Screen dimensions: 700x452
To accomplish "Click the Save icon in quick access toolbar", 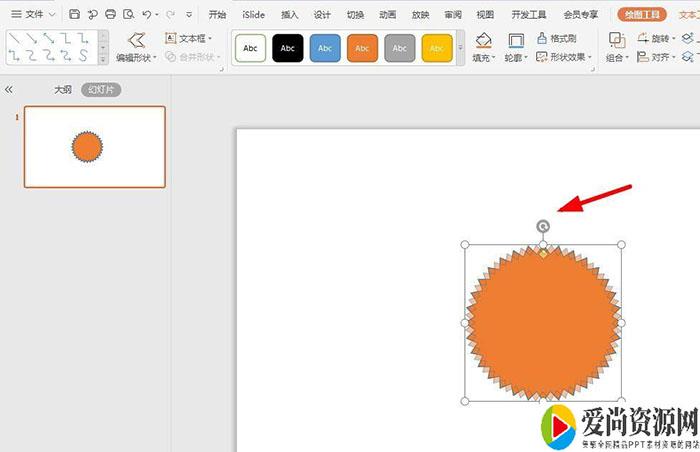I will pyautogui.click(x=74, y=15).
